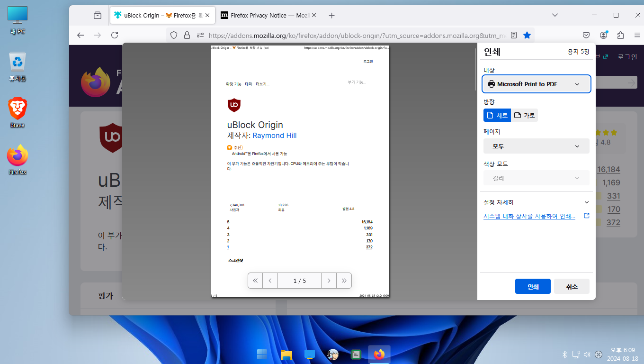Open the extensions puzzle icon
The image size is (644, 364).
[621, 35]
